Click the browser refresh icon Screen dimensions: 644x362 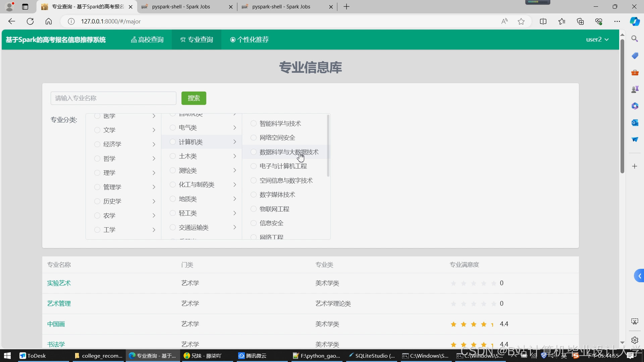pyautogui.click(x=30, y=21)
